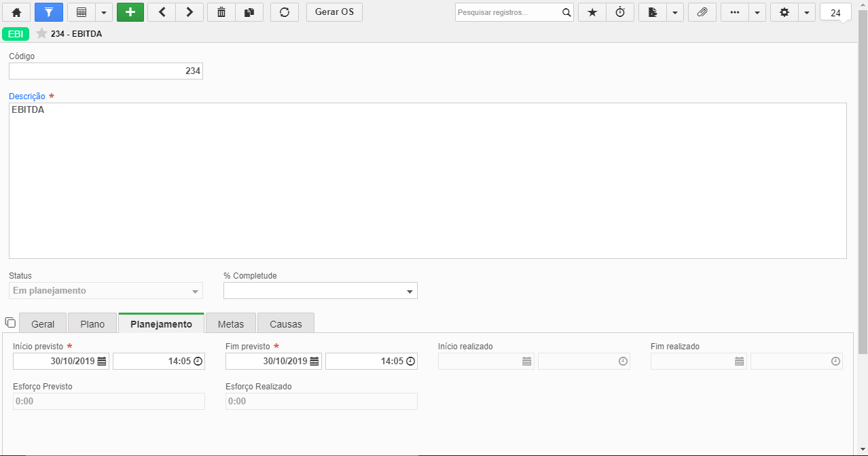Viewport: 868px width, 456px height.
Task: Open attachments with the paperclip icon
Action: point(702,12)
